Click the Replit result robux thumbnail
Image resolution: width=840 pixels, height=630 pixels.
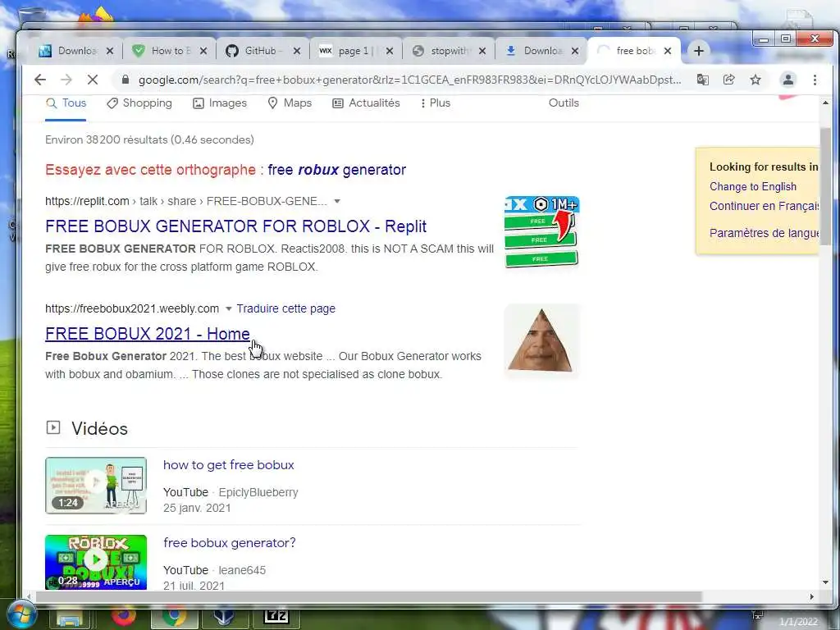[x=541, y=232]
